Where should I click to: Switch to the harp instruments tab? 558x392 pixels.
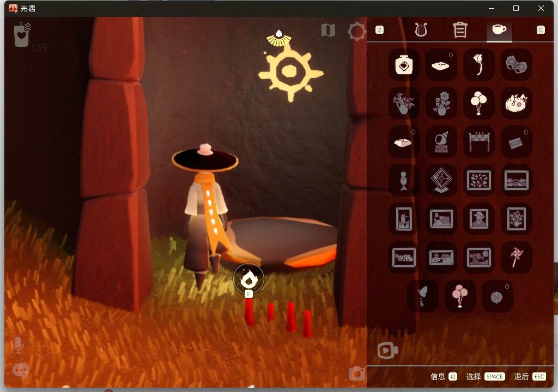(421, 29)
